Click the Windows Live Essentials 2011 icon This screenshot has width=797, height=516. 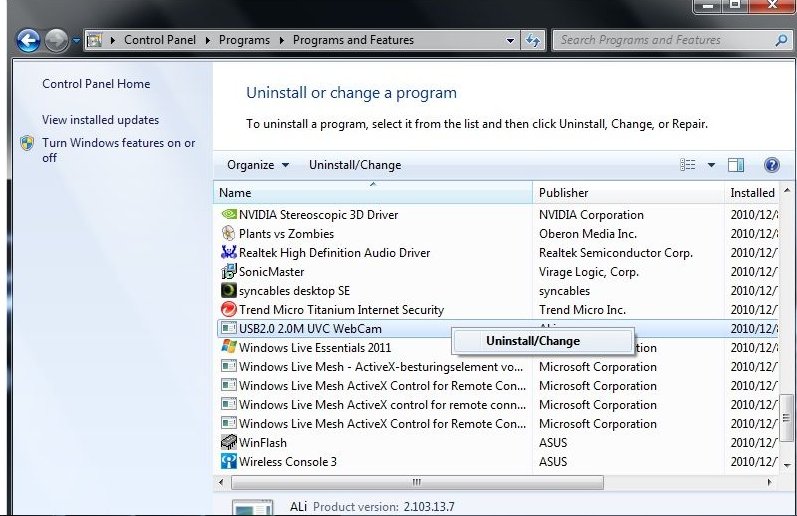tap(228, 347)
